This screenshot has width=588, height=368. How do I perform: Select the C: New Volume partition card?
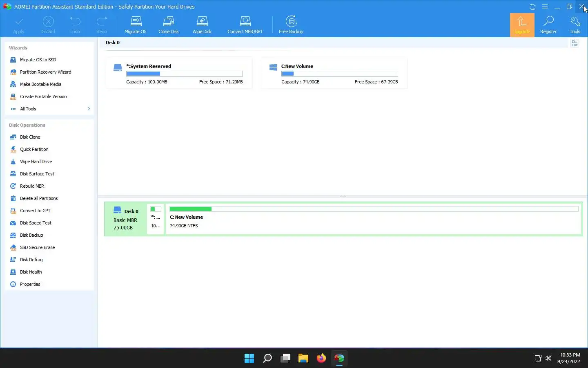334,73
